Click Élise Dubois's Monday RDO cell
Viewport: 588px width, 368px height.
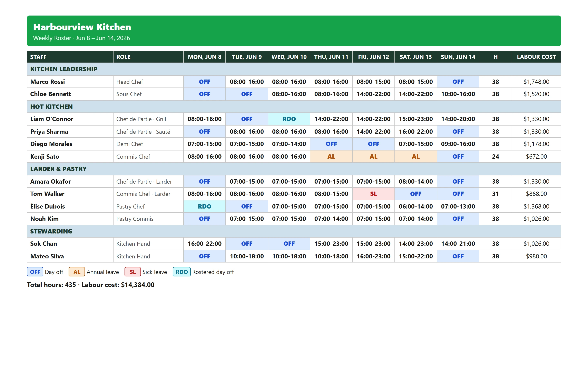pos(204,206)
